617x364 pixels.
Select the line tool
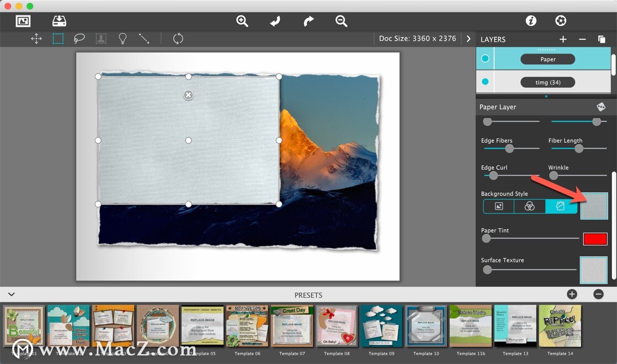tap(144, 39)
